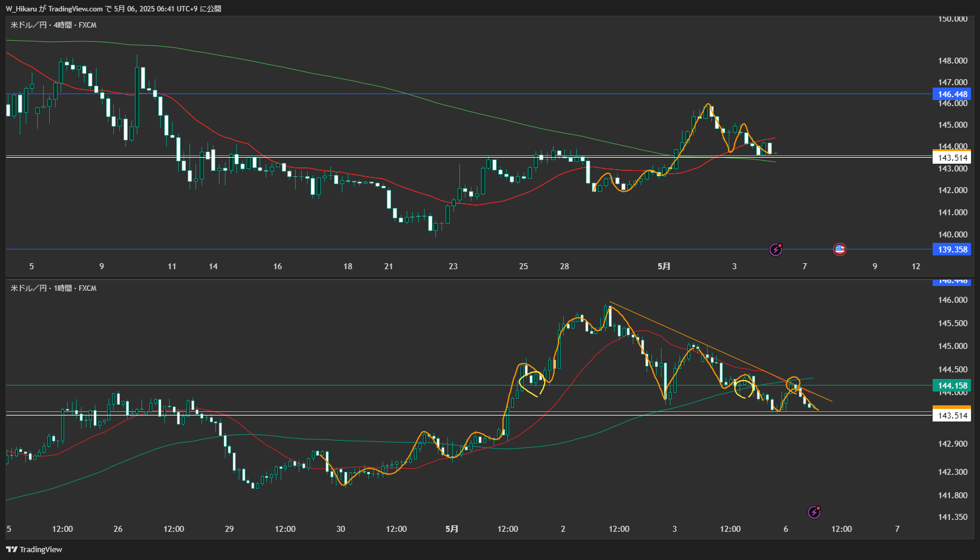Click the green 144.158 price label

952,386
